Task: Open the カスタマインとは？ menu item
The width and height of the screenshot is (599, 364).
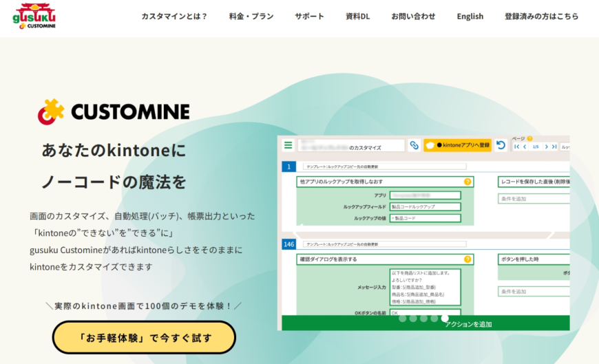Action: pyautogui.click(x=174, y=17)
